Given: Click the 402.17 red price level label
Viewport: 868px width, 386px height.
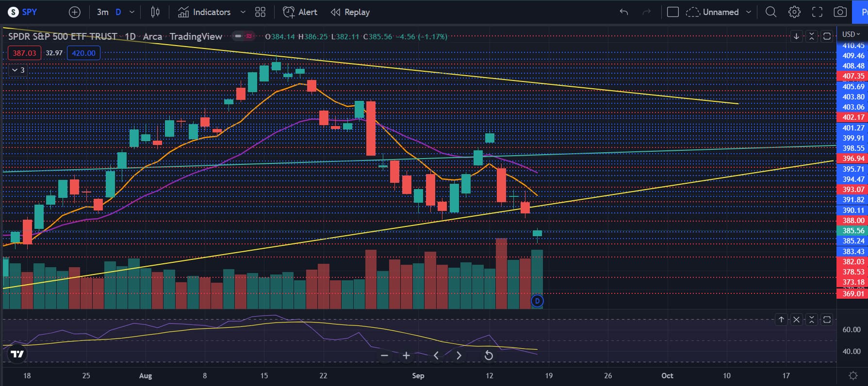Looking at the screenshot, I should coord(852,117).
